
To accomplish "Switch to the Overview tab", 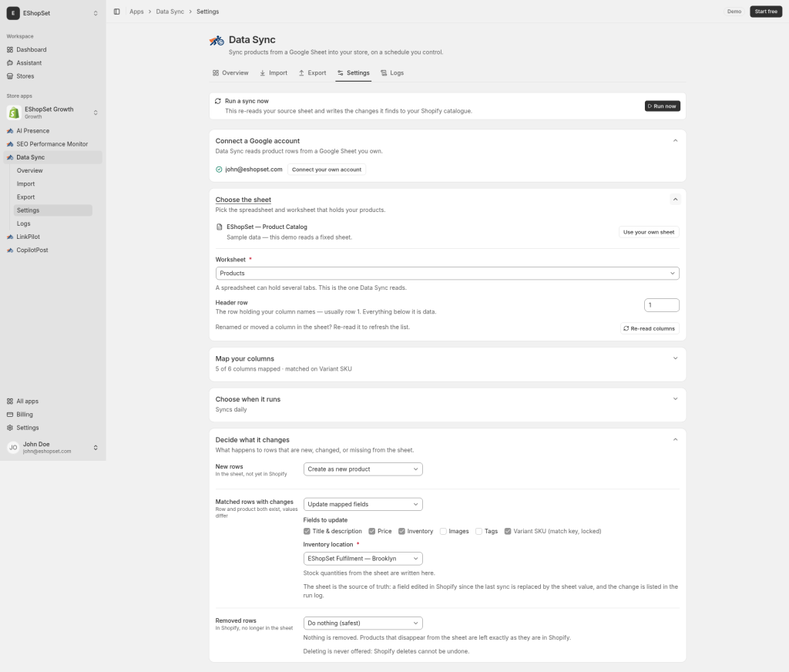I will pos(230,73).
